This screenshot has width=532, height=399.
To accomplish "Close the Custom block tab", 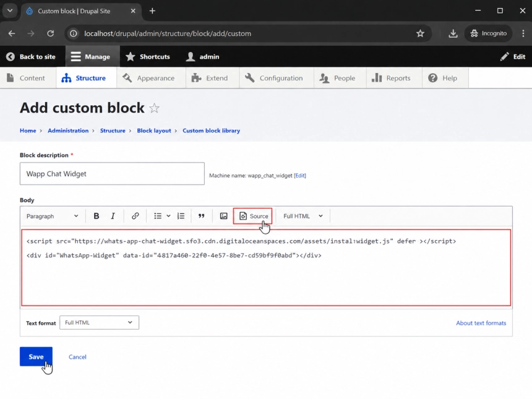I will tap(133, 11).
